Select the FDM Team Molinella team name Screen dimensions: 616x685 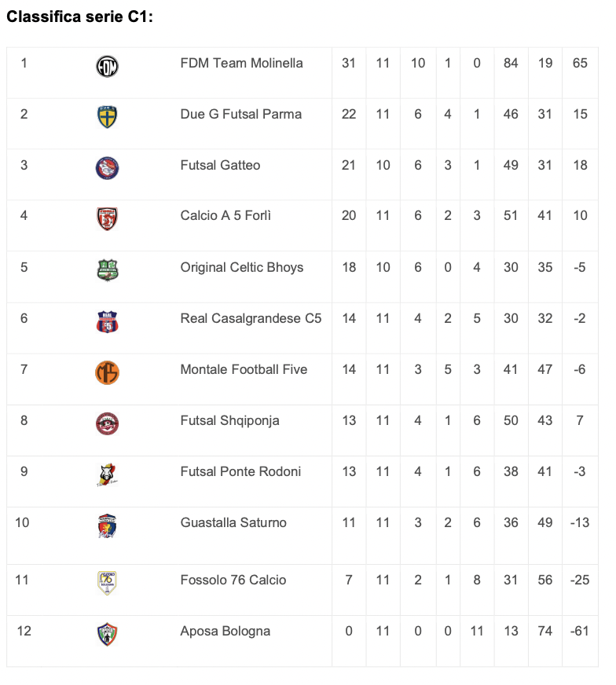(241, 63)
